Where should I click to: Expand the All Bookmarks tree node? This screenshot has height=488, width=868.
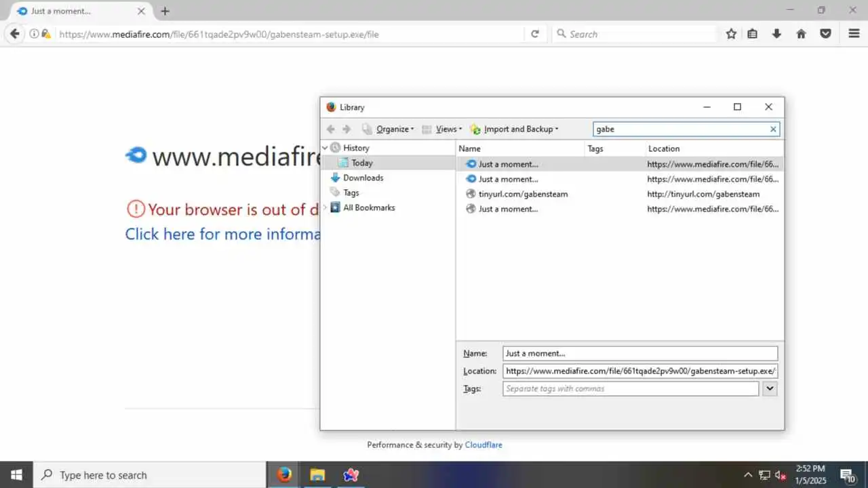click(x=325, y=207)
